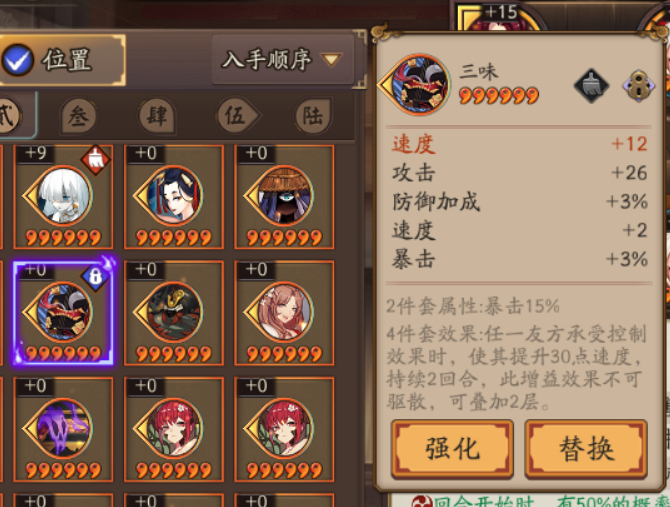The image size is (670, 507).
Task: Select the pink-haired girl soul item
Action: [x=284, y=313]
